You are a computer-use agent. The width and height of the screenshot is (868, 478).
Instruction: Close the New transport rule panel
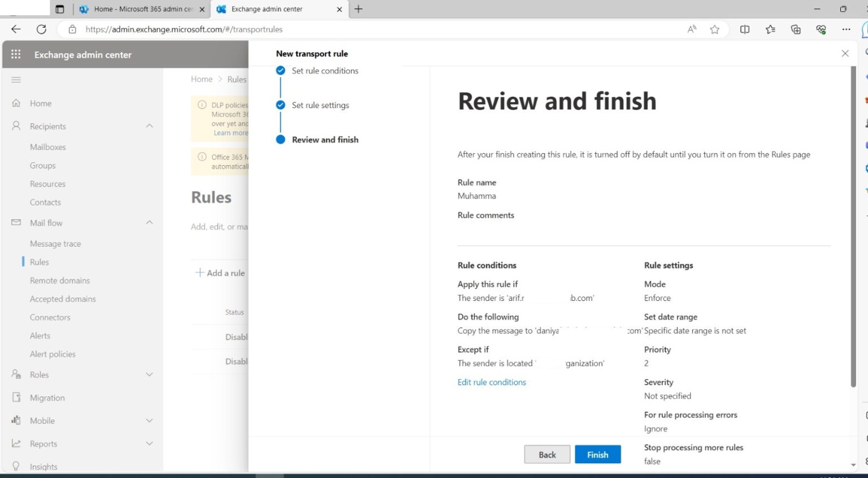pos(845,53)
